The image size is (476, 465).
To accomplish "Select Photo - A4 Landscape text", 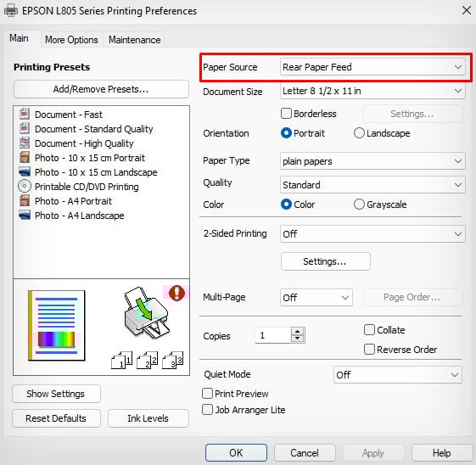I will (x=80, y=216).
